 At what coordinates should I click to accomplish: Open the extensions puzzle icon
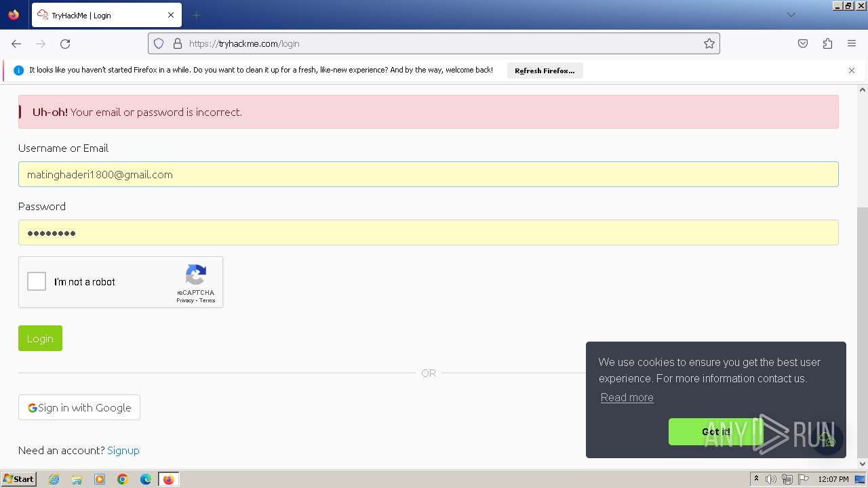click(827, 43)
